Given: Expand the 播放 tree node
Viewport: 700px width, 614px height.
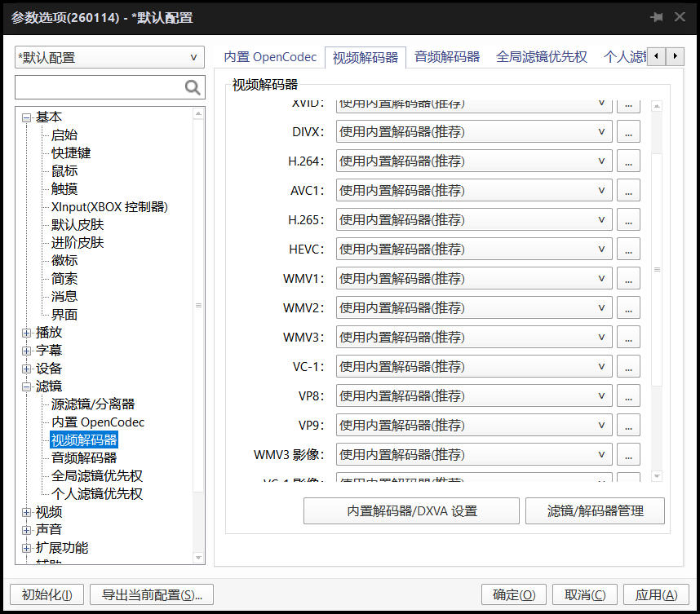Looking at the screenshot, I should click(27, 333).
